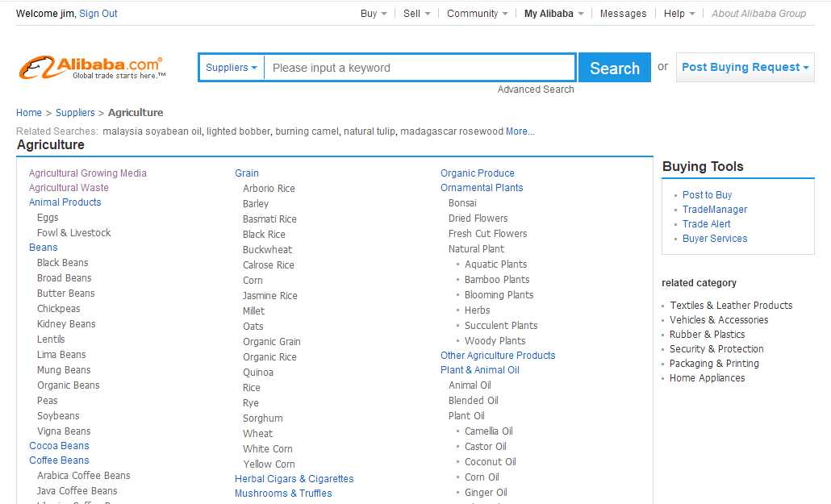Expand the Community menu
Image resolution: width=831 pixels, height=504 pixels.
coord(477,14)
